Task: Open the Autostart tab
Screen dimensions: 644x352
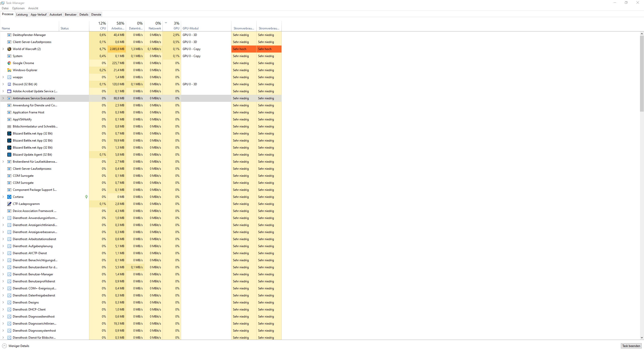Action: 56,15
